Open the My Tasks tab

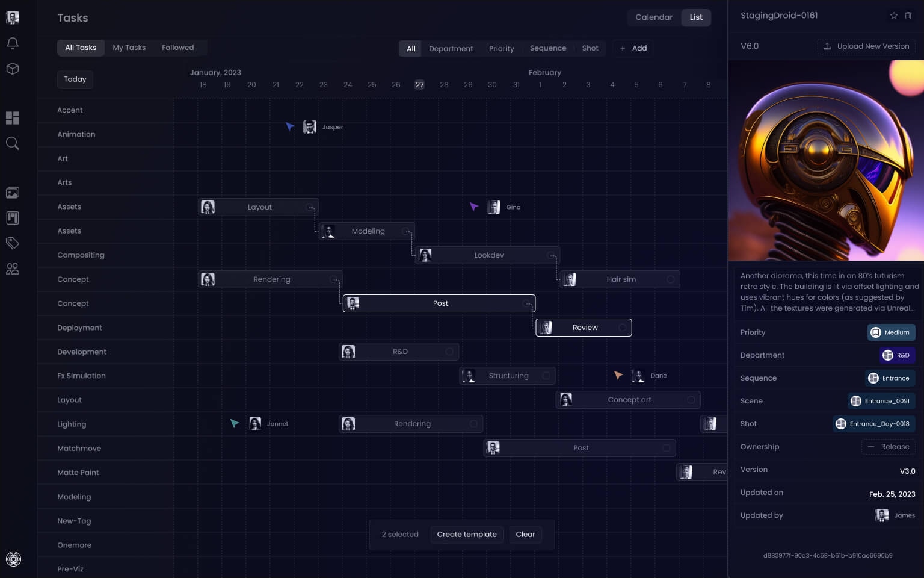(129, 48)
